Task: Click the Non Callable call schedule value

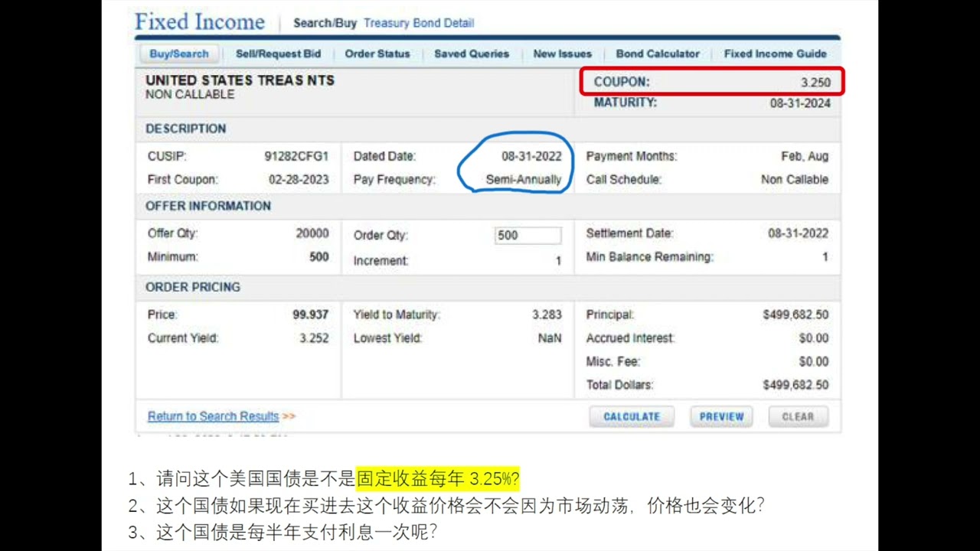Action: [795, 180]
